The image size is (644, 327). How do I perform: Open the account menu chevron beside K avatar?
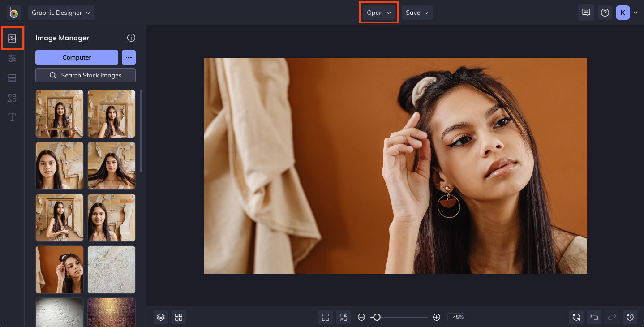(x=635, y=13)
